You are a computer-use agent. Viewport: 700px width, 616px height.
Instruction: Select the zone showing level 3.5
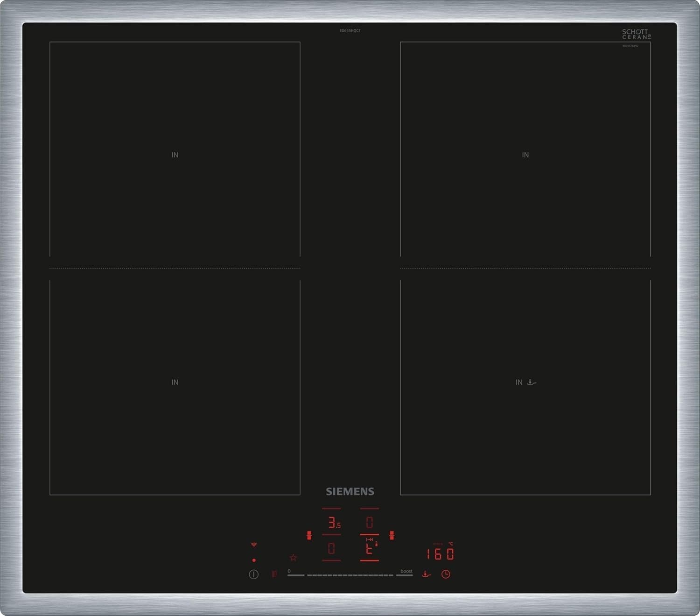click(x=333, y=523)
